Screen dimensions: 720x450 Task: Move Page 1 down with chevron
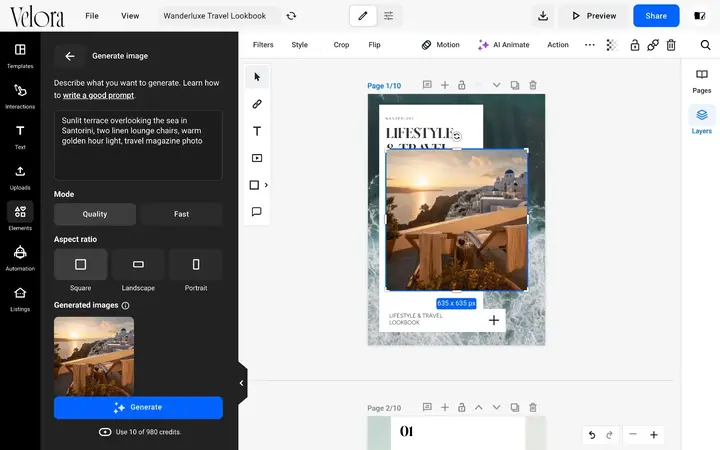[x=496, y=85]
